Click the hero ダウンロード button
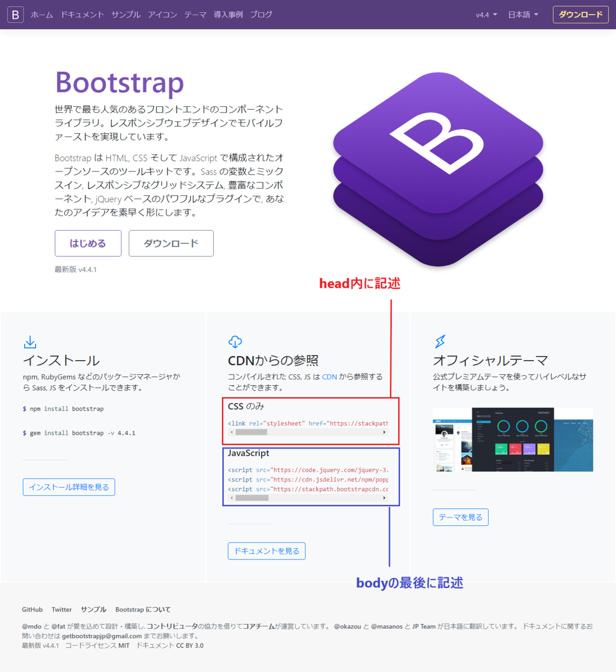Screen dimensions: 616x672 click(x=171, y=243)
